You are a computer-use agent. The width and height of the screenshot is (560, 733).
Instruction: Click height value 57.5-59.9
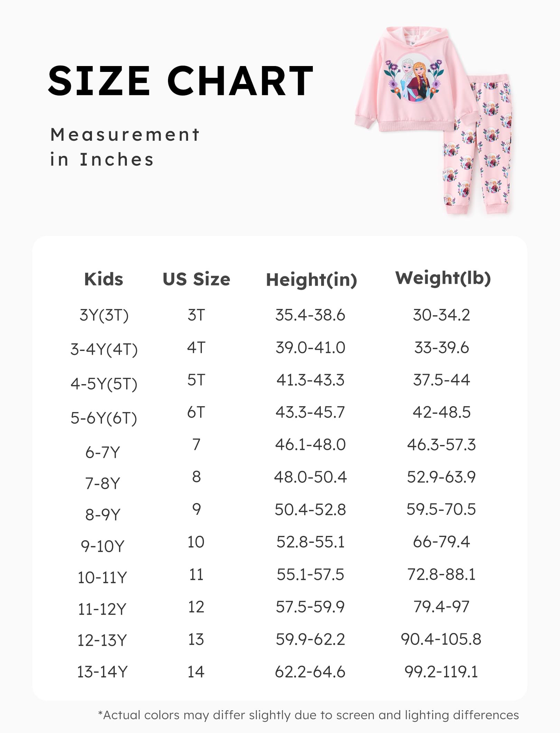[310, 607]
